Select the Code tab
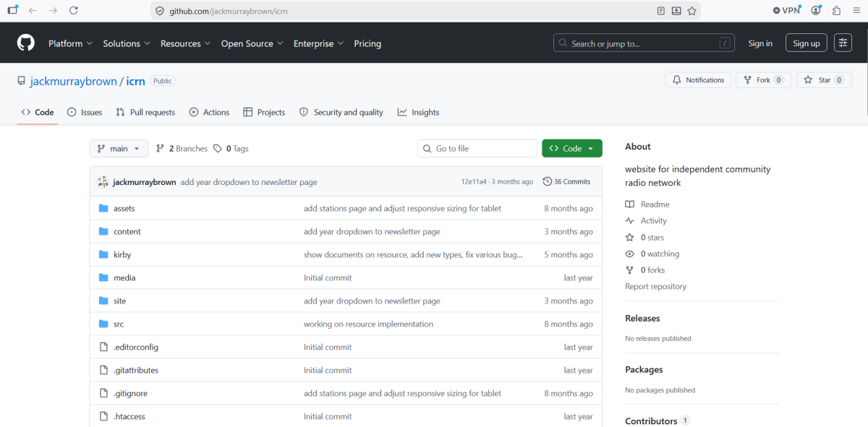 pos(38,113)
